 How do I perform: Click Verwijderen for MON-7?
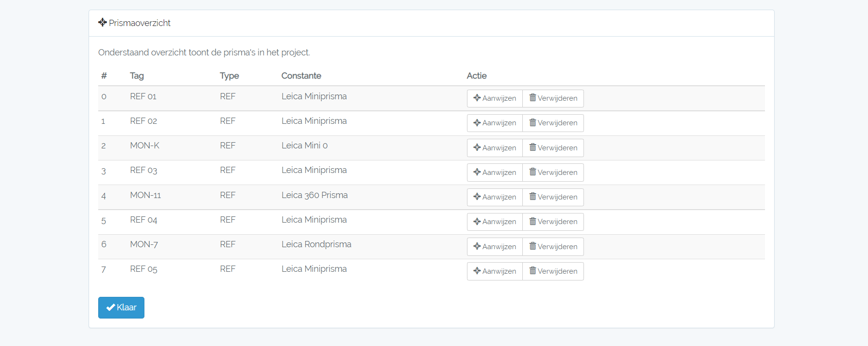coord(553,247)
